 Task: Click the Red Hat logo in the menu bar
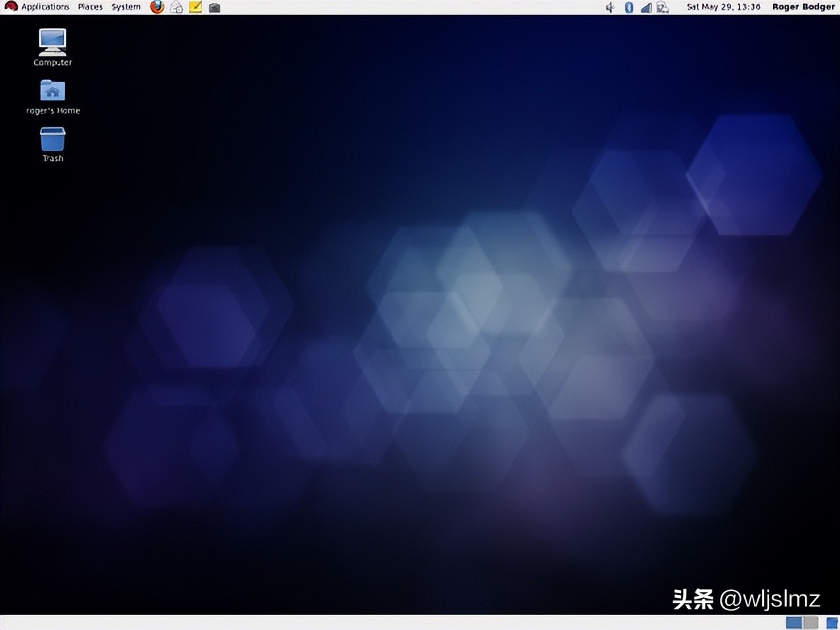coord(10,7)
